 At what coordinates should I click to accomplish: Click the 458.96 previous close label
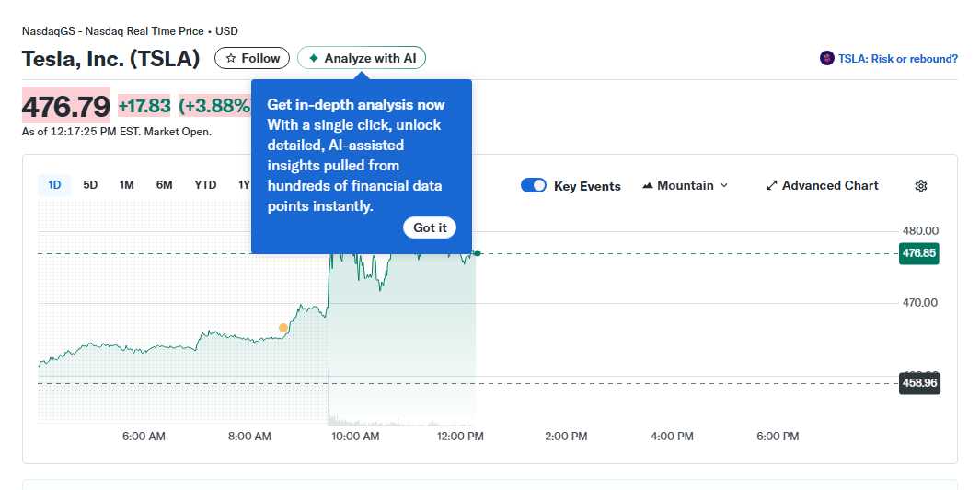919,382
